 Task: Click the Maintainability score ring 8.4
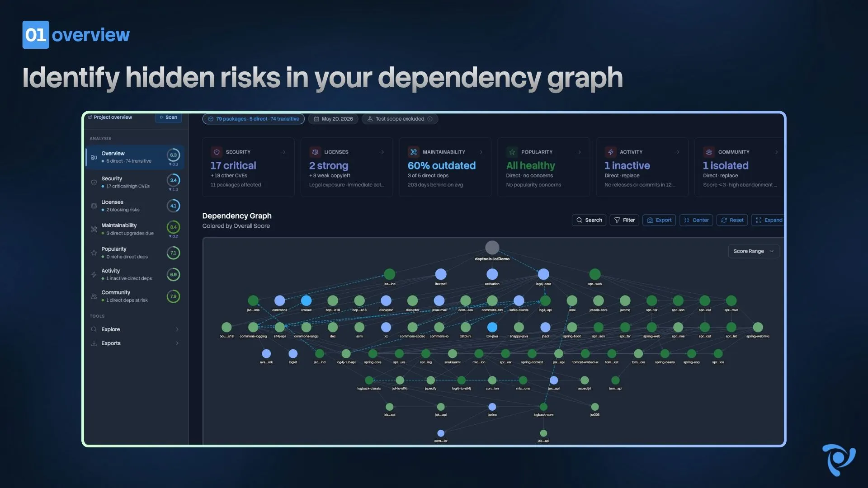click(x=174, y=227)
